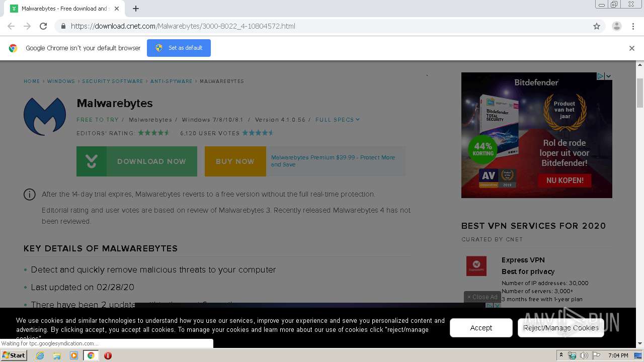Viewport: 644px width, 362px height.
Task: Open the Express VPN link
Action: (x=523, y=260)
